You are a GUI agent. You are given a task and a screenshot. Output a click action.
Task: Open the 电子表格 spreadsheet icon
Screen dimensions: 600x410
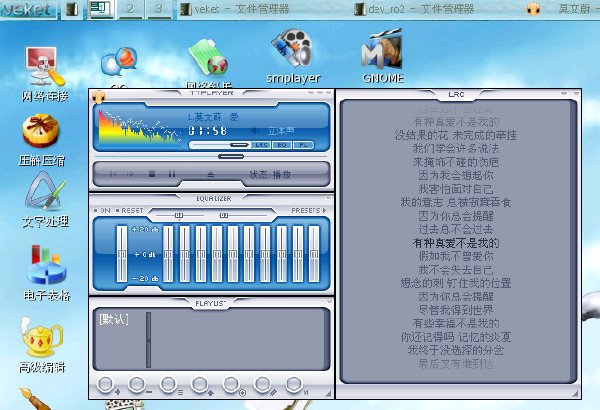47,273
